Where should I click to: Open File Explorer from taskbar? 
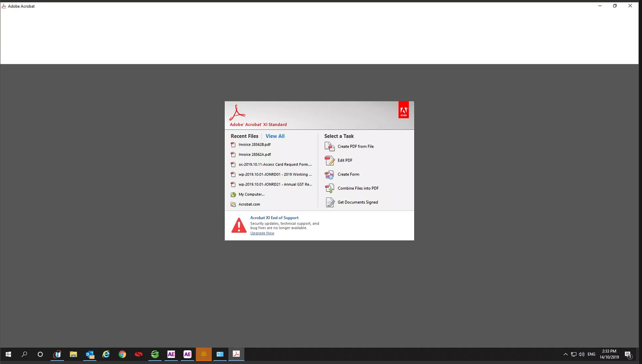pyautogui.click(x=73, y=354)
